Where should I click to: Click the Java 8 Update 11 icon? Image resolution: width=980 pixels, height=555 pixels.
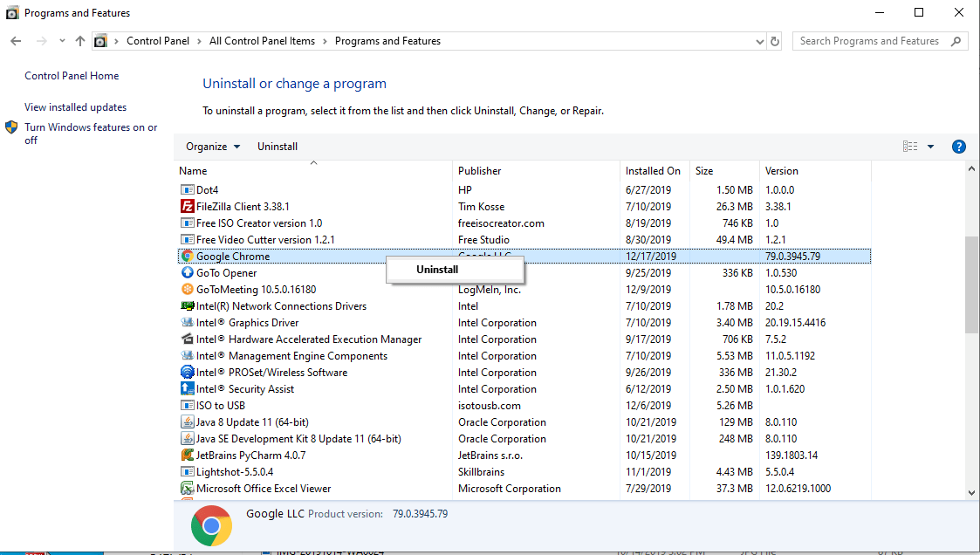[187, 421]
